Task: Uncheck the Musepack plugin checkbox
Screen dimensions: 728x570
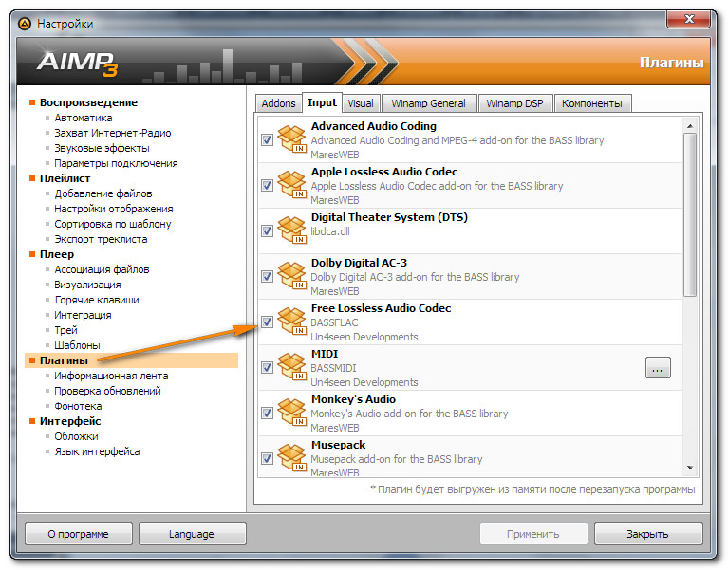Action: point(267,458)
